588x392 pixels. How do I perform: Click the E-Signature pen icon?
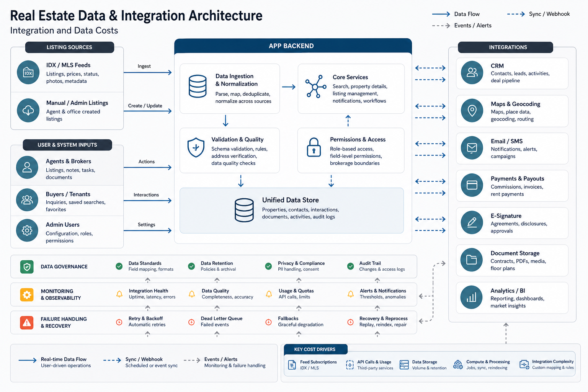tap(472, 222)
